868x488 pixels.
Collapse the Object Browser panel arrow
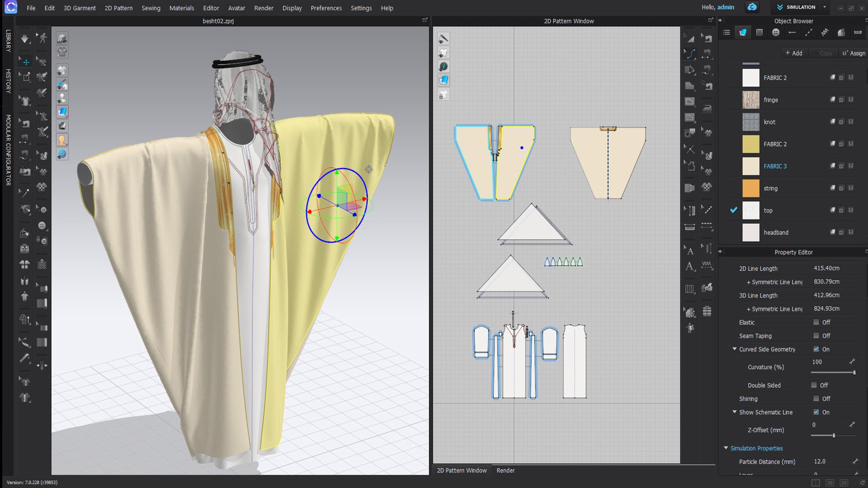pos(720,20)
